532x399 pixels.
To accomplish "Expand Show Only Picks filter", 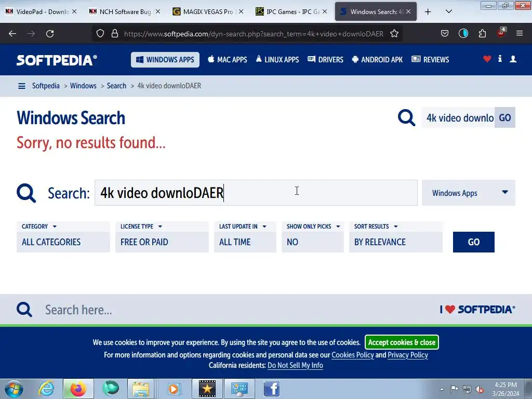I will pyautogui.click(x=312, y=237).
